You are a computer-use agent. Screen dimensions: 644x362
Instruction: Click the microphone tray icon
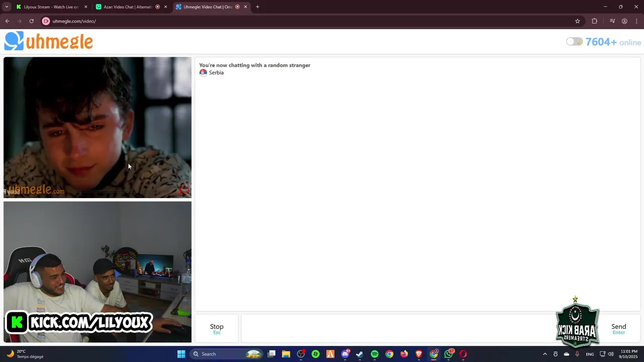(577, 354)
